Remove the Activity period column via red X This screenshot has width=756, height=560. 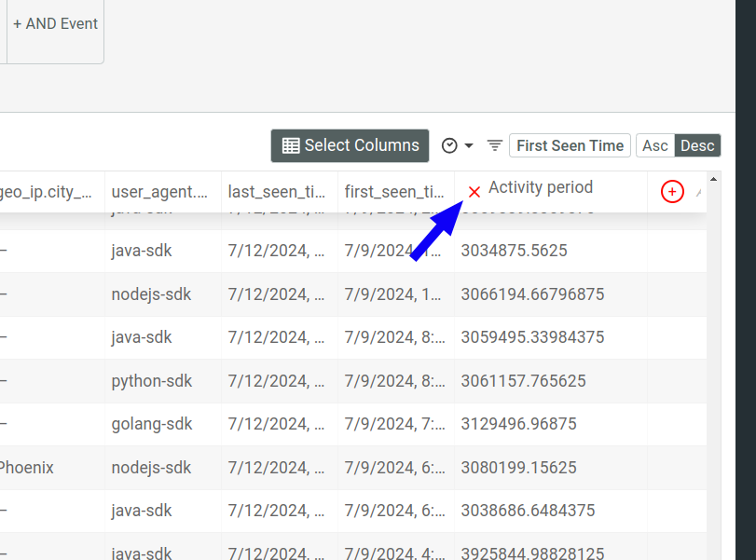tap(474, 190)
